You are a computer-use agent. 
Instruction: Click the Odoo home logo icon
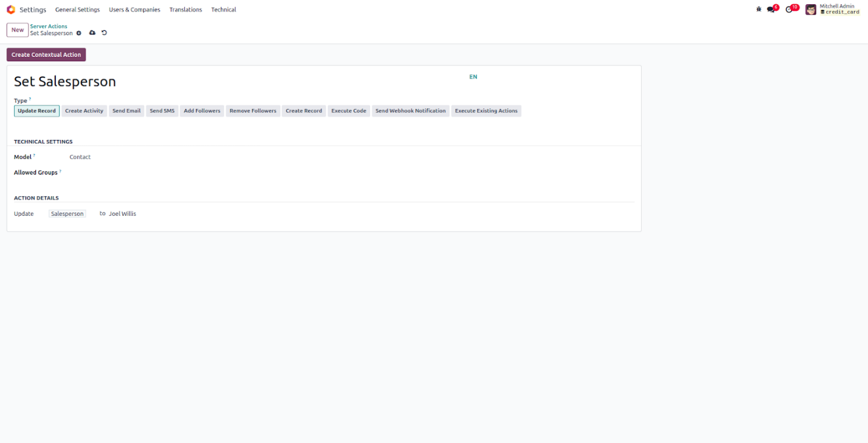coord(11,10)
